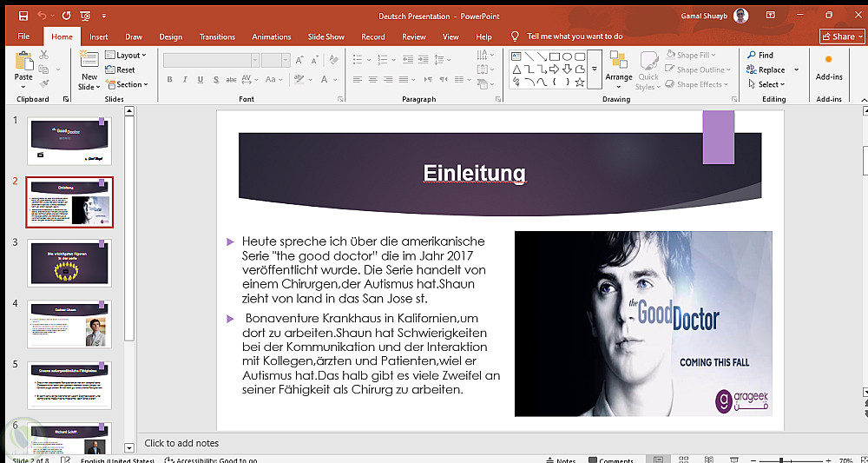Expand the Select dropdown in the Editing group

[x=766, y=84]
